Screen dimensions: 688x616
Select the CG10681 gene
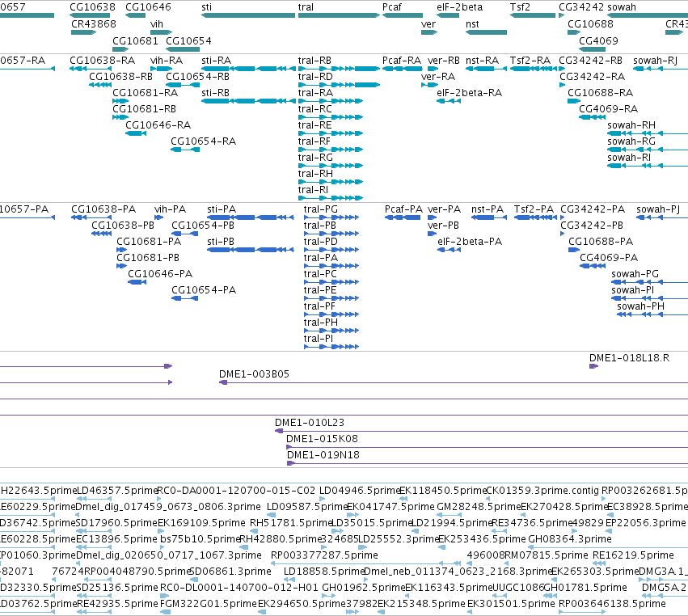[x=120, y=49]
